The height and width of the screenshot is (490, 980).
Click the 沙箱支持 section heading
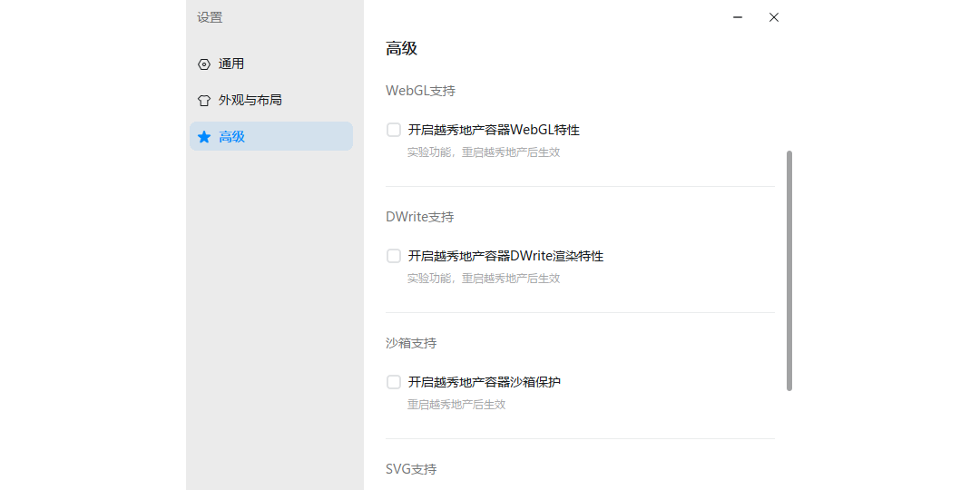[x=411, y=343]
